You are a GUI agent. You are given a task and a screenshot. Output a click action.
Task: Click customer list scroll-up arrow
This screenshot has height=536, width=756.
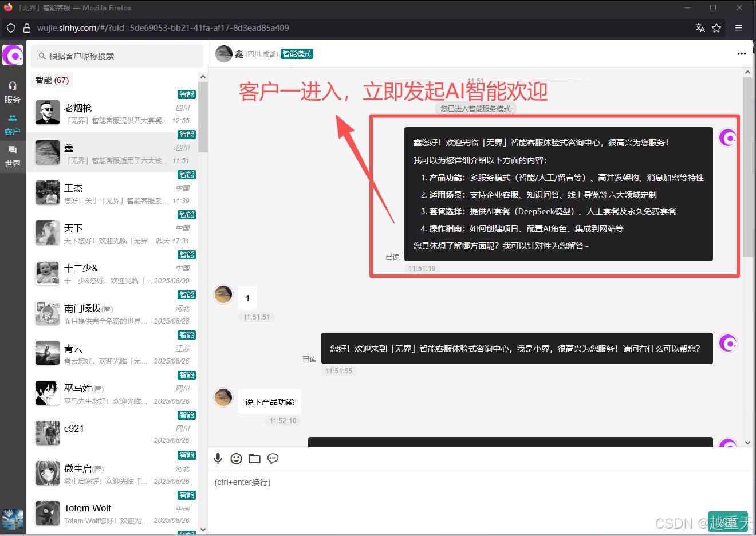[x=203, y=77]
